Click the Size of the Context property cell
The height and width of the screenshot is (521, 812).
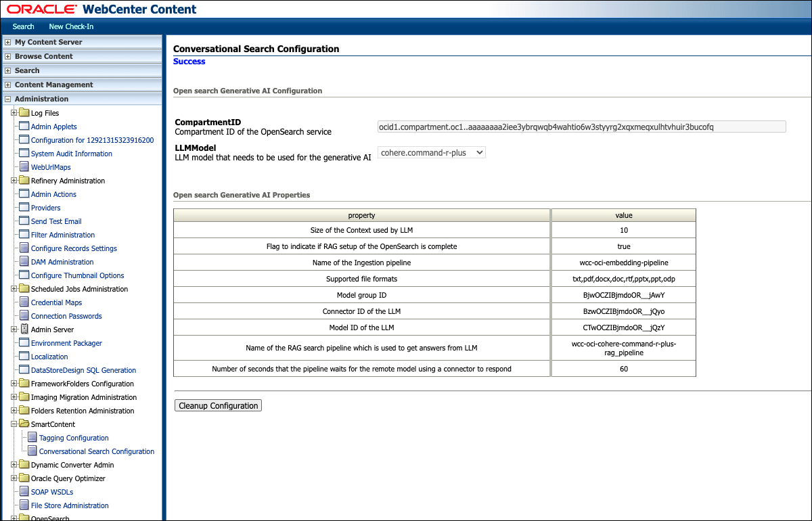click(362, 230)
